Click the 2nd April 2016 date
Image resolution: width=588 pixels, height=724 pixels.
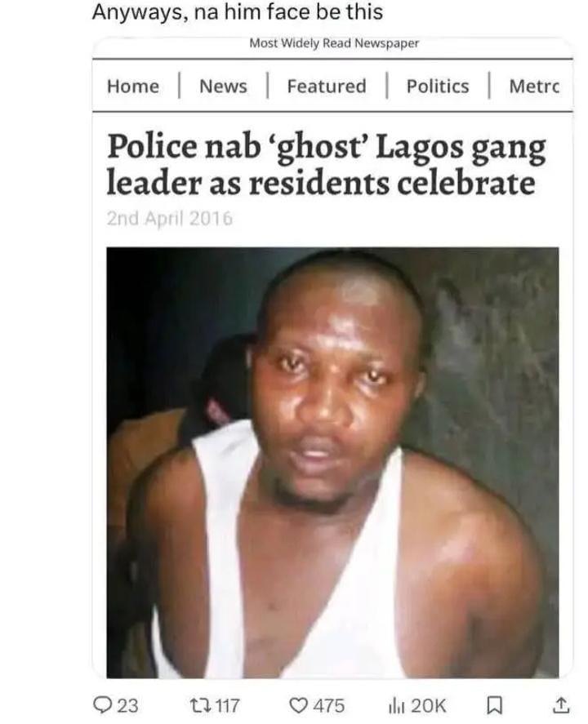170,219
